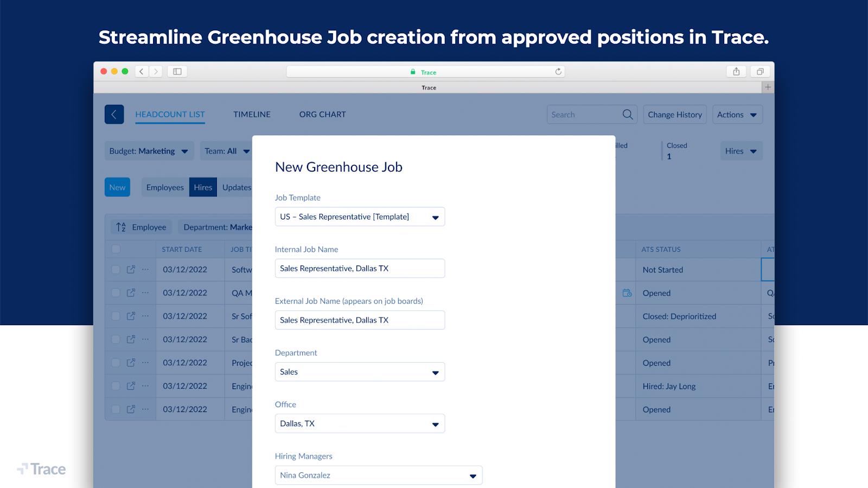Show all browser tabs overview
This screenshot has width=868, height=488.
tap(760, 71)
